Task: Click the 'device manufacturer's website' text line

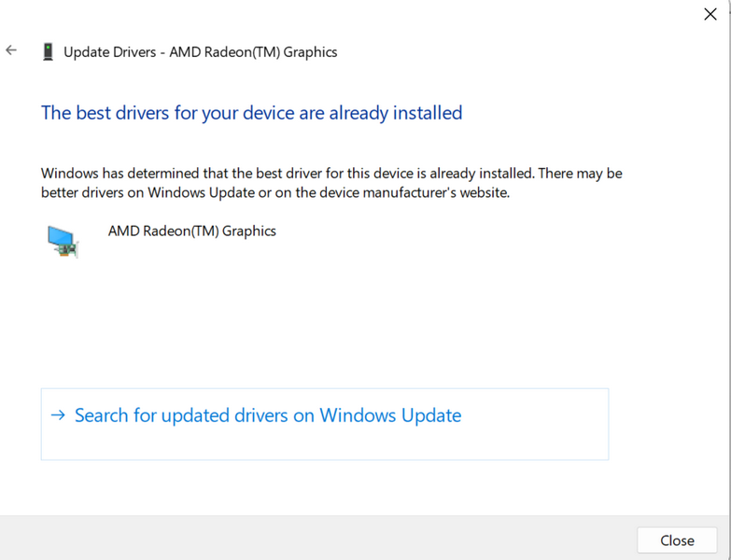Action: [274, 193]
